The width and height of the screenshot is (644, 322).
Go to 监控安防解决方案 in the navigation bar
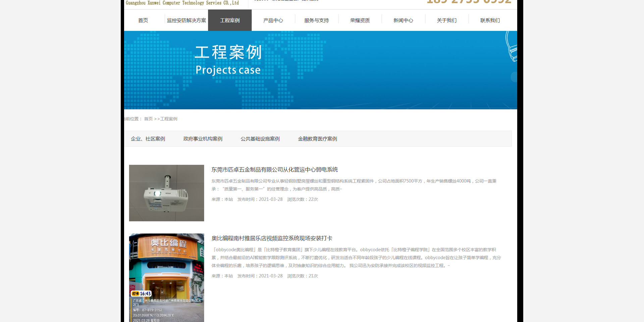pos(186,20)
